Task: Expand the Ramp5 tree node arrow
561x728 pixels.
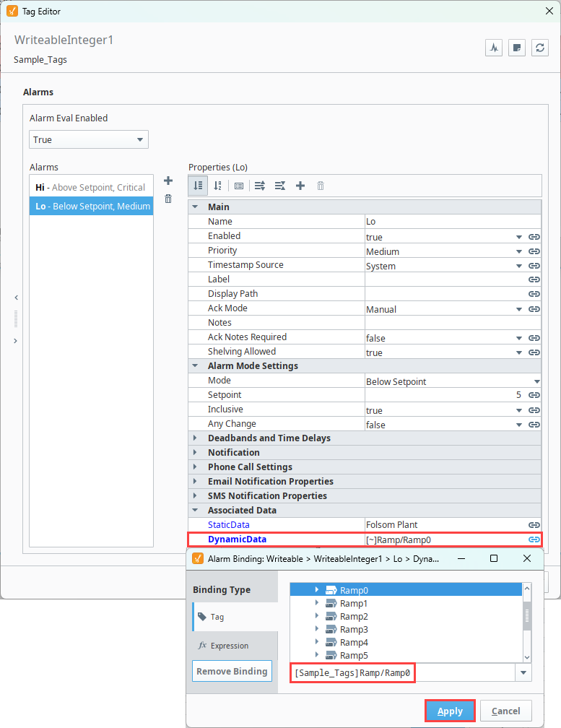Action: point(317,654)
